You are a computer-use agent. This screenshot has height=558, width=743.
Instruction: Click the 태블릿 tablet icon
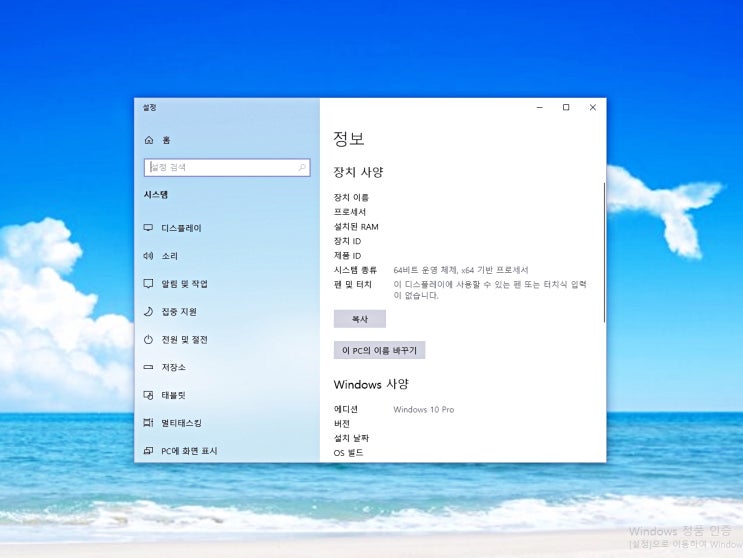tap(148, 395)
